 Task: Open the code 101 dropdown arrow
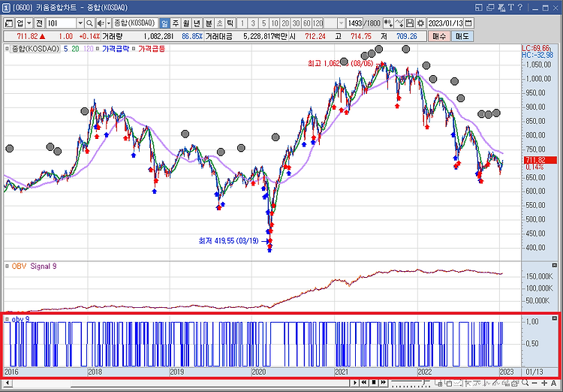click(80, 23)
